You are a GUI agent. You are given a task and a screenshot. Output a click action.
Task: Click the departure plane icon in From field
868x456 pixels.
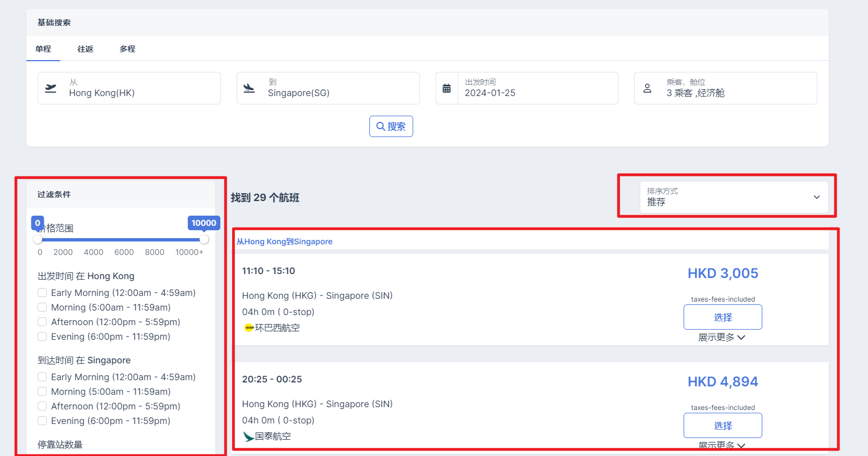[x=51, y=88]
